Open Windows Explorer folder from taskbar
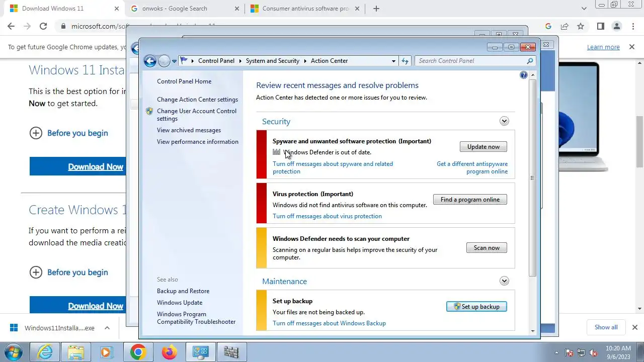This screenshot has width=644, height=362. click(x=76, y=352)
